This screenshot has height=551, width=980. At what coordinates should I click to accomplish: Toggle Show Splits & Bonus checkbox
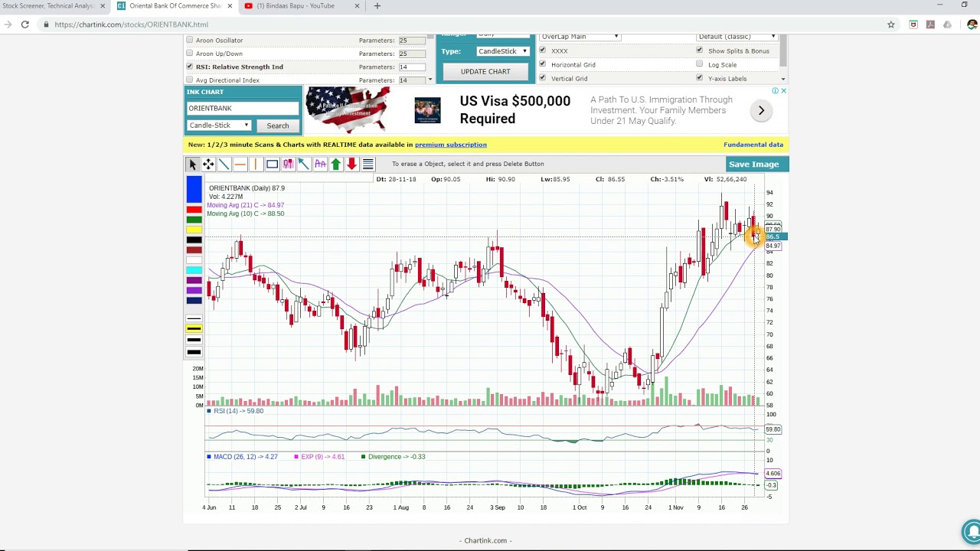click(x=700, y=51)
